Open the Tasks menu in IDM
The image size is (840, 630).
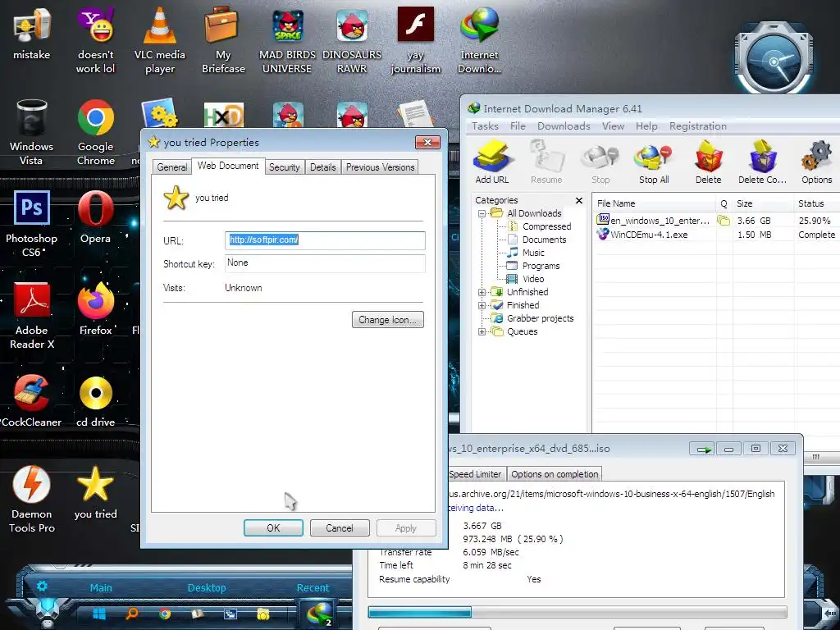pyautogui.click(x=485, y=126)
